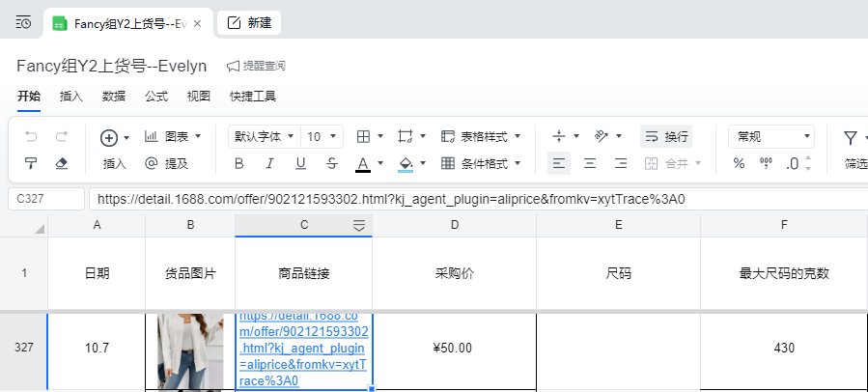
Task: Toggle underline formatting
Action: 300,163
